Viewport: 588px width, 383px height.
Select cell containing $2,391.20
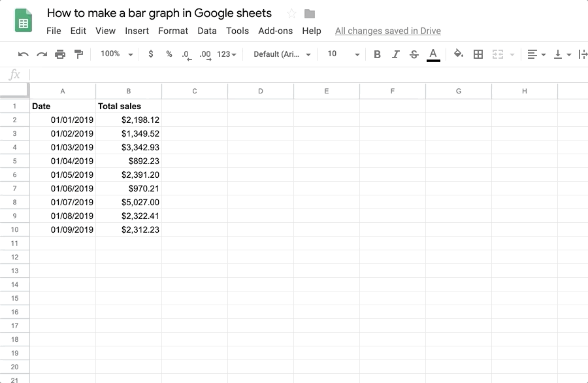point(129,175)
